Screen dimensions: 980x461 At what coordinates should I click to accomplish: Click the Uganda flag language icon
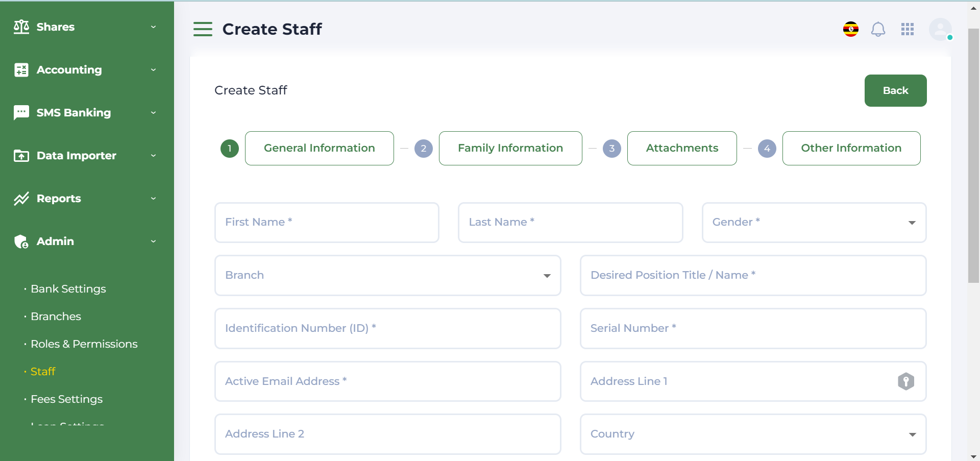pyautogui.click(x=850, y=30)
